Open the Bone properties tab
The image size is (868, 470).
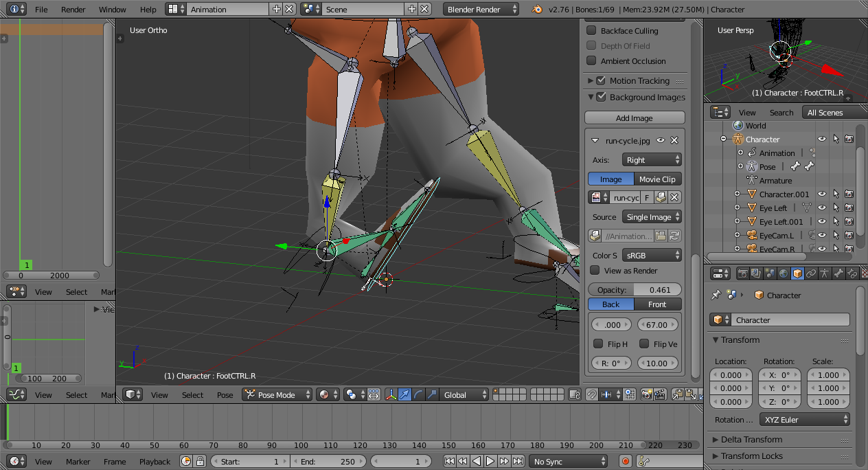click(x=838, y=273)
